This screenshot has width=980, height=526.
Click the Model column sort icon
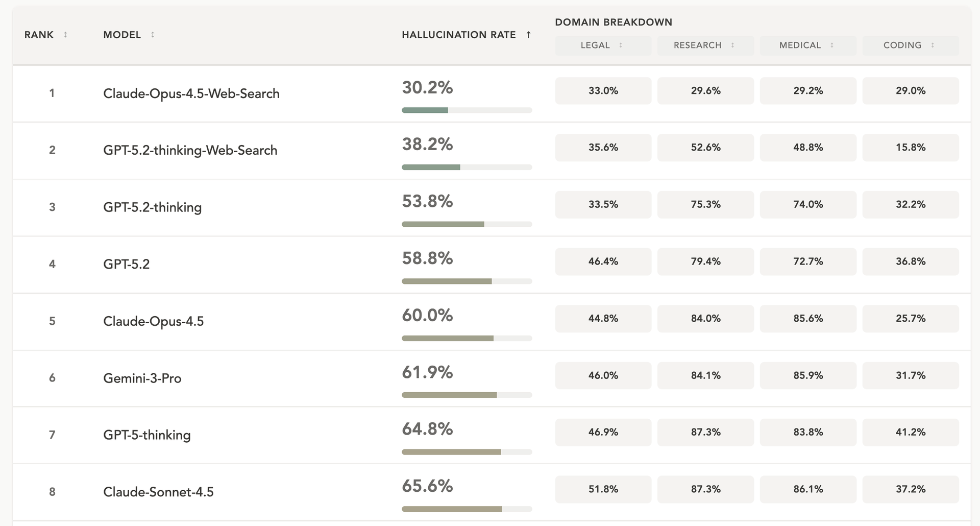pos(153,35)
